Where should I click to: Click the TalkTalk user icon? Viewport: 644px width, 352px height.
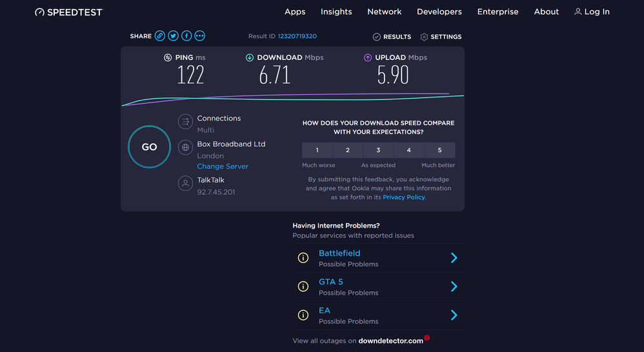pyautogui.click(x=186, y=184)
